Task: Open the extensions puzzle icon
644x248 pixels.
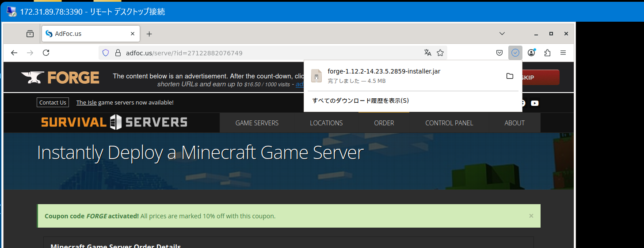Action: tap(547, 53)
